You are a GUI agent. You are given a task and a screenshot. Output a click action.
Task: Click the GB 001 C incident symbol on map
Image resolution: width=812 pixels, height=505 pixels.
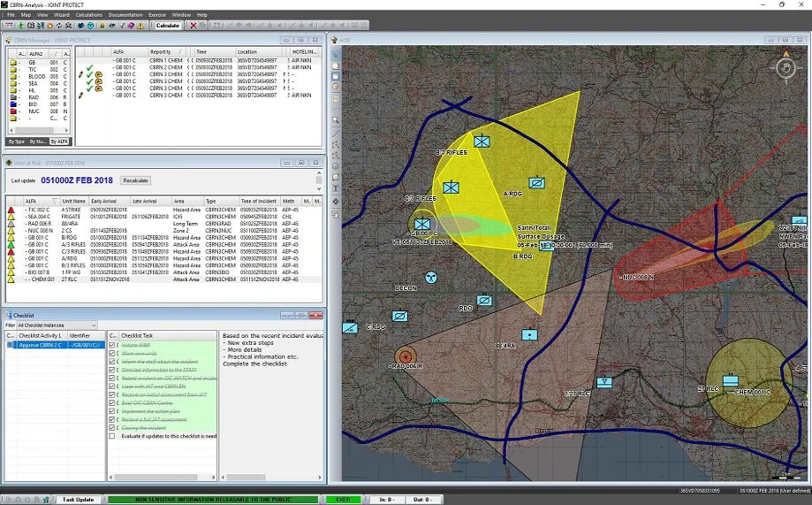coord(422,224)
